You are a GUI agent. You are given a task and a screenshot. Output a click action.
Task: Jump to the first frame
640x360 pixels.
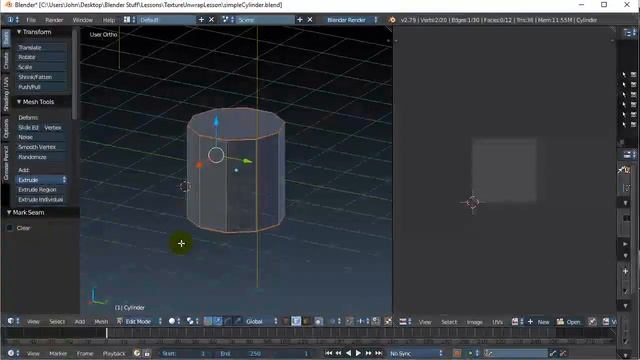[329, 353]
